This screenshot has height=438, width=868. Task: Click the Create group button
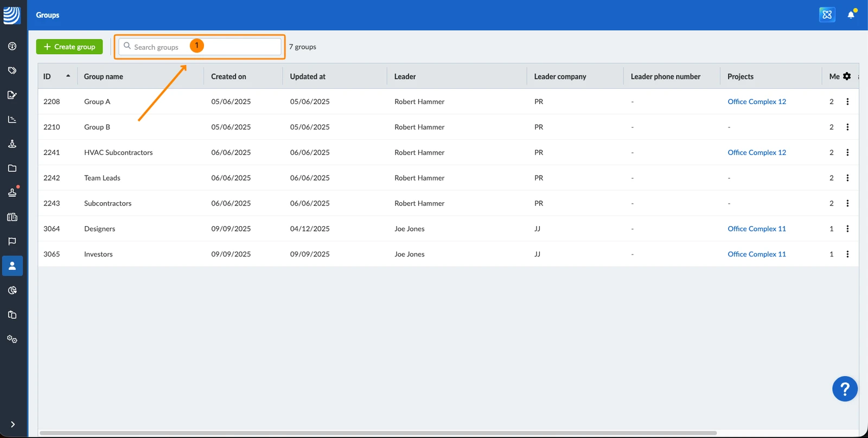tap(69, 47)
